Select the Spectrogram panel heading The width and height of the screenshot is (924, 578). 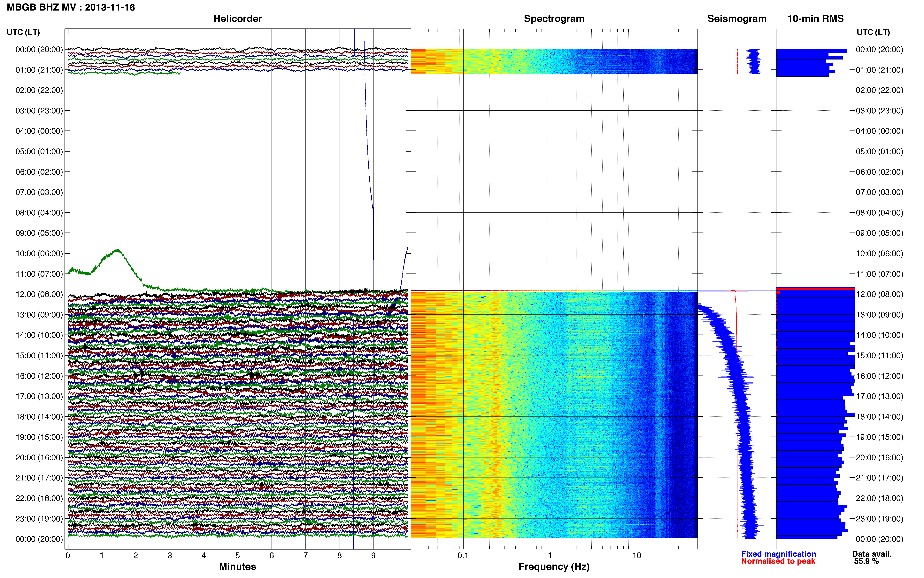554,18
